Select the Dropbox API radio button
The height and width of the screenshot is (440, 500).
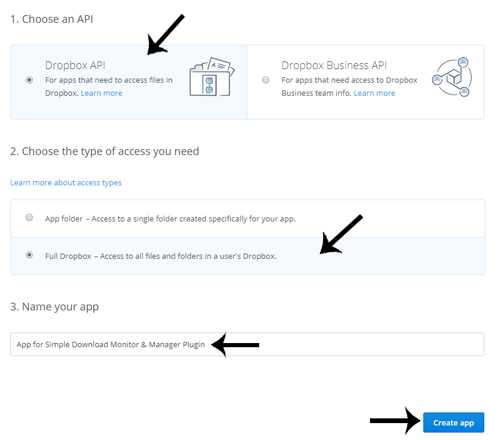29,80
